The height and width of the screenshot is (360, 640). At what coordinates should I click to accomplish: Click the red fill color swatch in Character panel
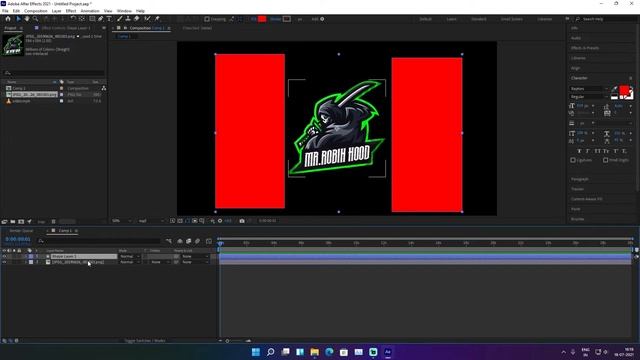tap(624, 90)
